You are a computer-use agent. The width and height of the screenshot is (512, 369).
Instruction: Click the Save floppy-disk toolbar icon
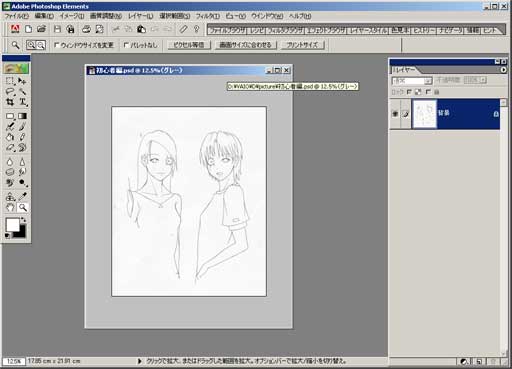pyautogui.click(x=57, y=29)
